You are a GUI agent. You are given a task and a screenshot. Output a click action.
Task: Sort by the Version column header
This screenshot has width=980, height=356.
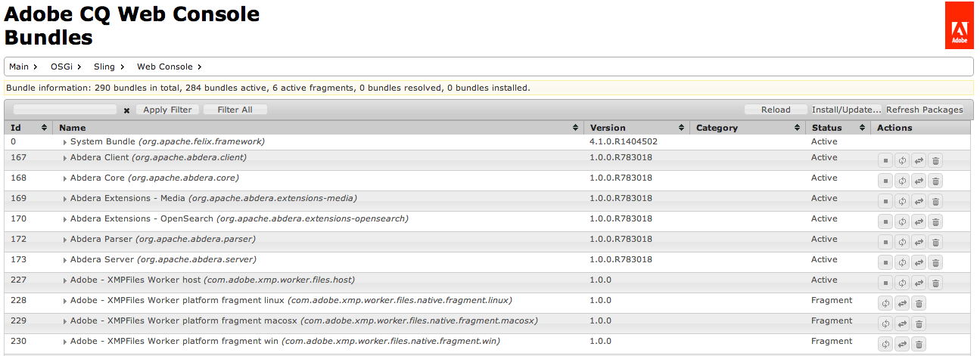[x=637, y=128]
